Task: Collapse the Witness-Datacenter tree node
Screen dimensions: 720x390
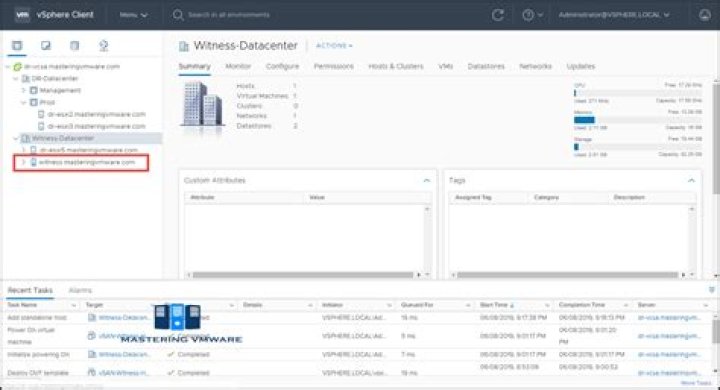Action: click(x=16, y=138)
